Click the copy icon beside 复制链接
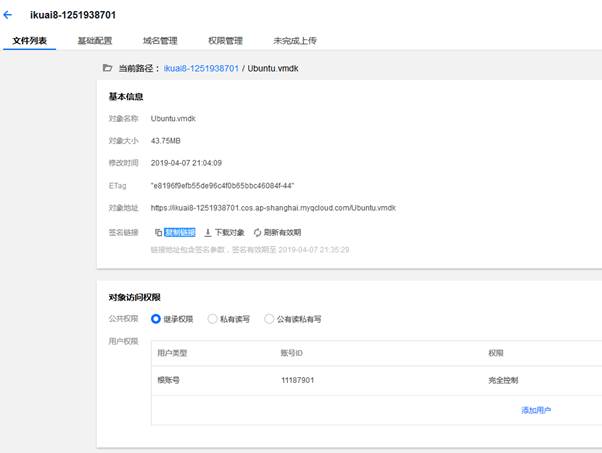This screenshot has width=602, height=453. click(158, 232)
